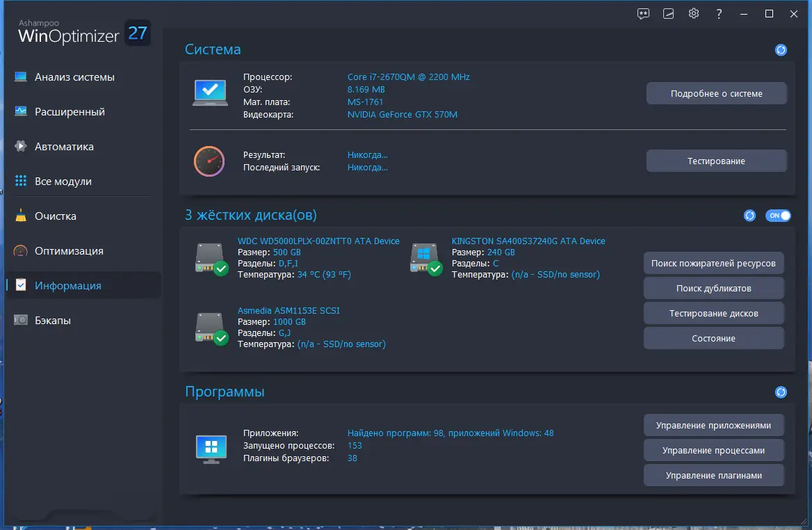
Task: Open Поиск дубликатов
Action: click(713, 288)
